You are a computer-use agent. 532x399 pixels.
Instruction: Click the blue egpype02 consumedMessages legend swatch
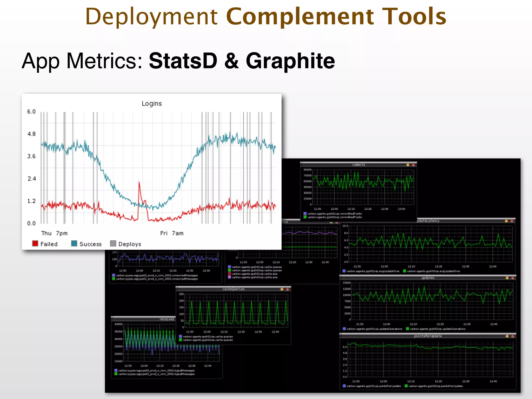click(x=114, y=275)
